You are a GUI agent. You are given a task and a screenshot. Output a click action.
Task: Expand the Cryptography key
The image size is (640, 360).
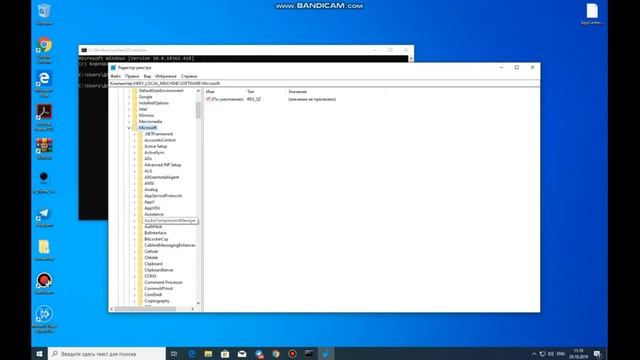point(135,301)
